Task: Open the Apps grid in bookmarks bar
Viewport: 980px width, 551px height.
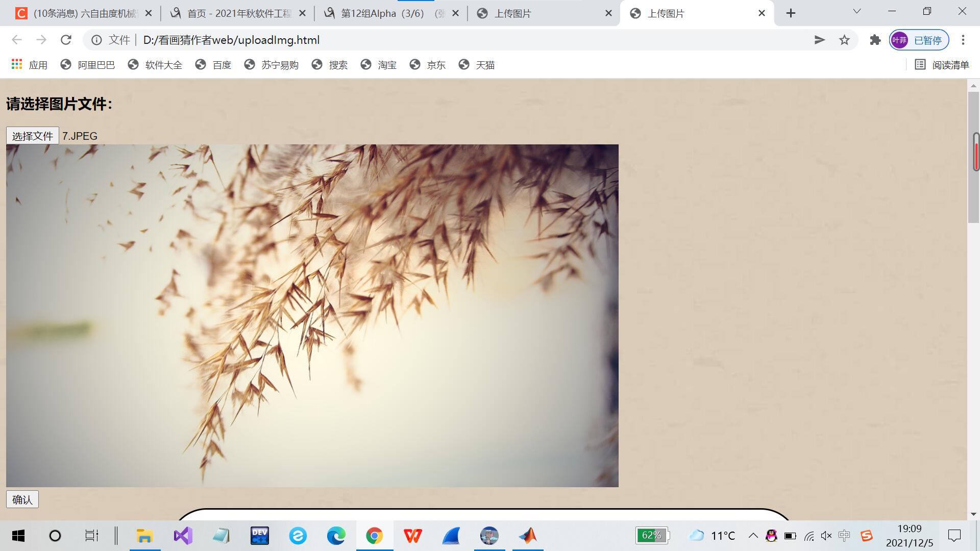Action: (17, 64)
